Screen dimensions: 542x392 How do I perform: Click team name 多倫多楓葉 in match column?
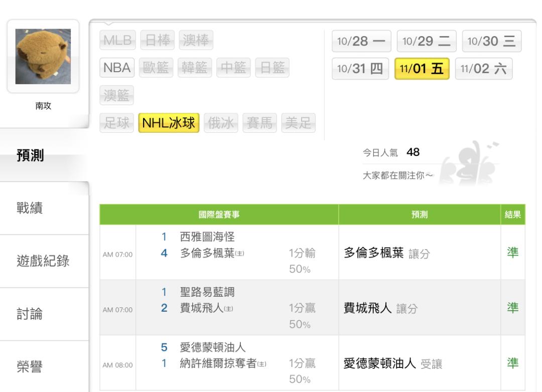coord(207,253)
